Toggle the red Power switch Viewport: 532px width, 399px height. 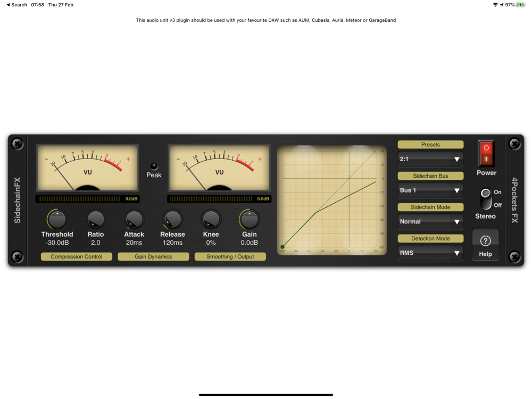[x=486, y=153]
